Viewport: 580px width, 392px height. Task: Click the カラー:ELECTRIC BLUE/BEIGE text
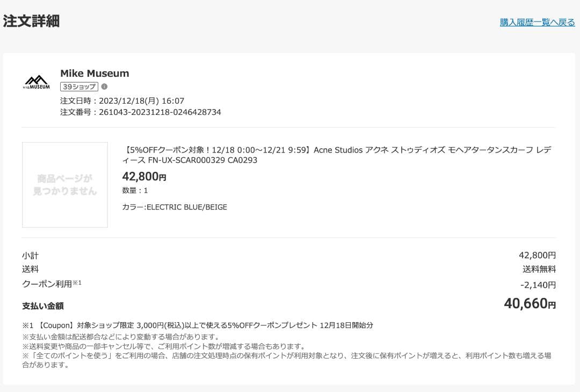pos(175,207)
